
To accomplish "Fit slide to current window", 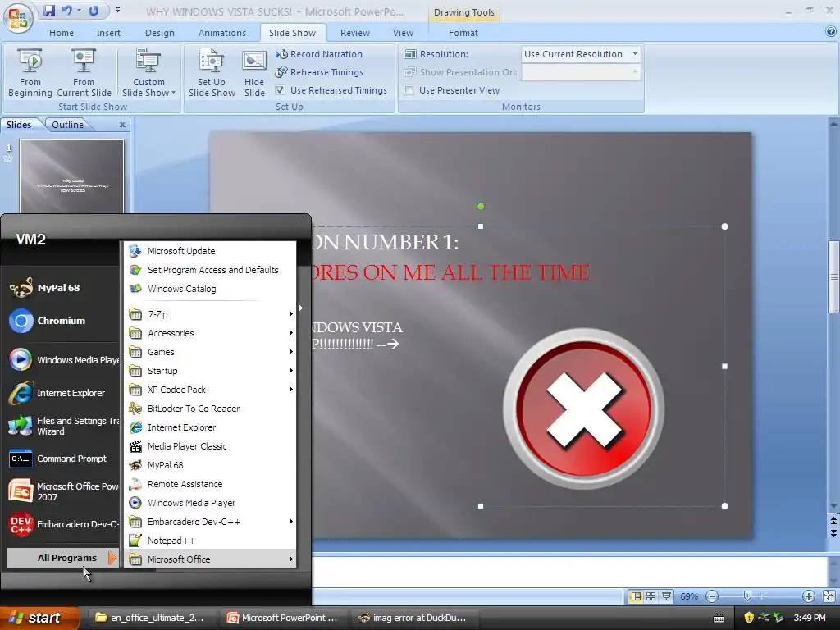I will click(x=829, y=596).
